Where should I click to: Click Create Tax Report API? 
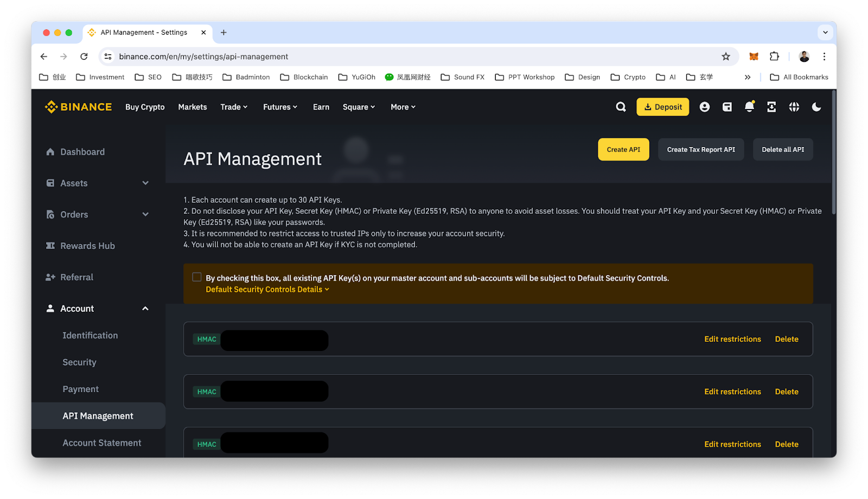[701, 150]
